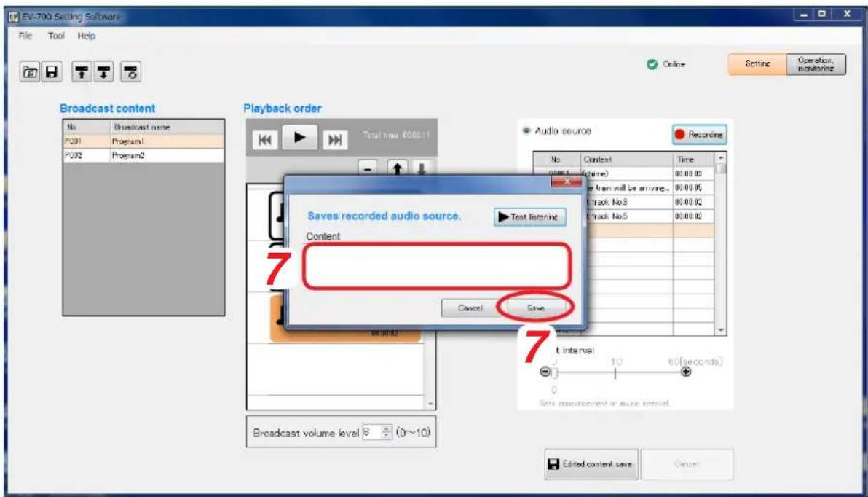Select the 'track No.3' audio row
This screenshot has height=497, width=868.
click(x=624, y=203)
